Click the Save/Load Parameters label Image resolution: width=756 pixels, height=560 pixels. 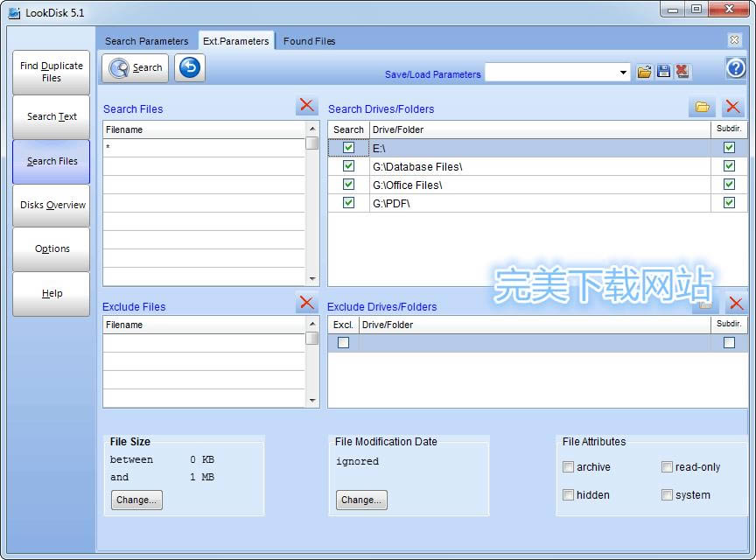pyautogui.click(x=432, y=74)
